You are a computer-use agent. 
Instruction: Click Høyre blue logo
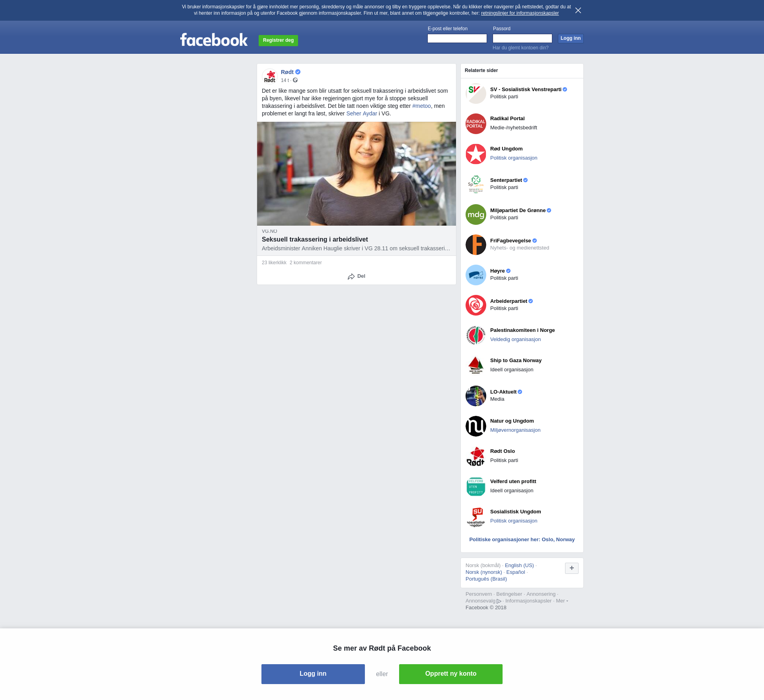pos(476,275)
